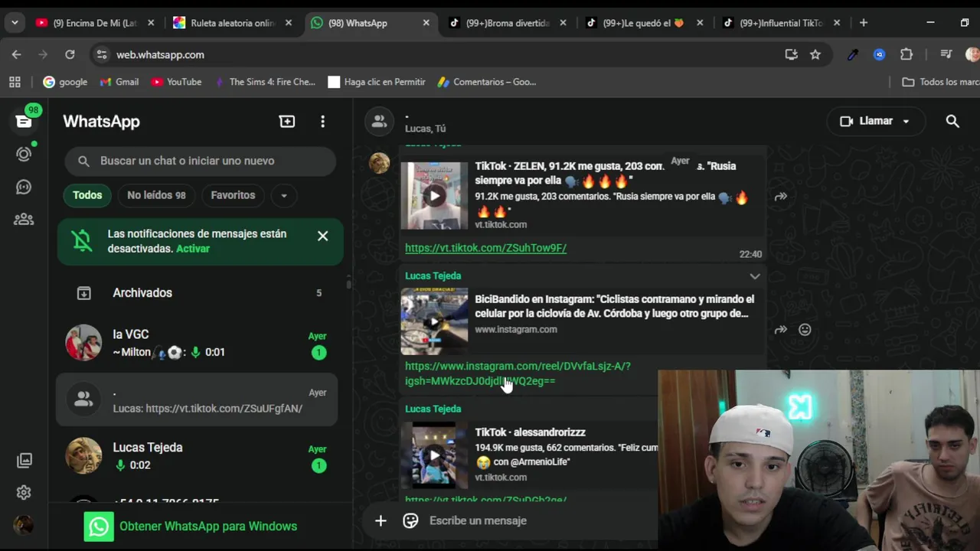Search within the open conversation

pyautogui.click(x=952, y=121)
